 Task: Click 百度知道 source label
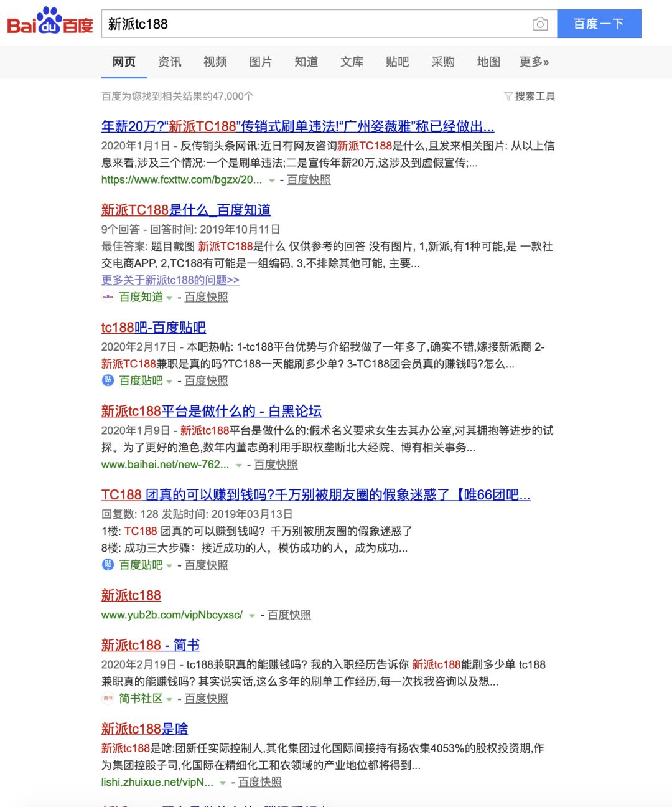(x=141, y=298)
